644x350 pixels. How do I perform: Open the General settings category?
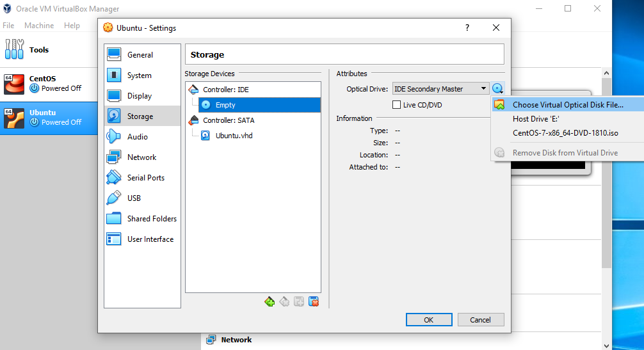click(142, 54)
